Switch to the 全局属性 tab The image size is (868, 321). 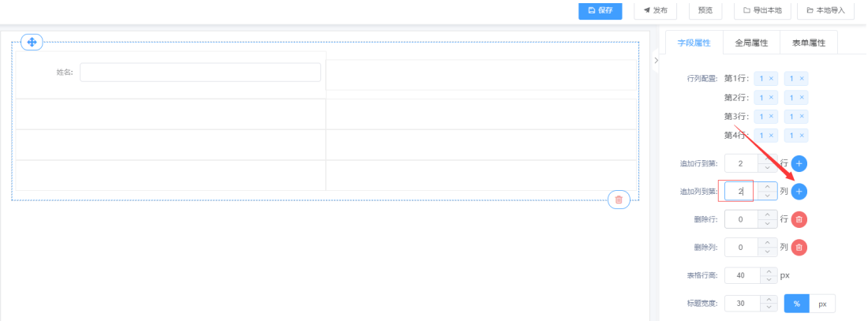(x=751, y=43)
